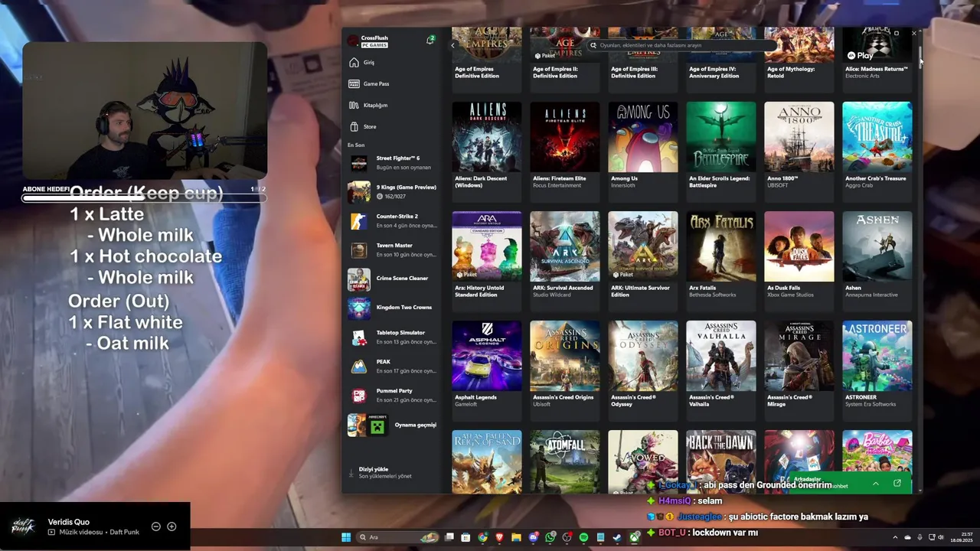Open Oynama geçmişi play history
The height and width of the screenshot is (551, 980).
pos(393,425)
